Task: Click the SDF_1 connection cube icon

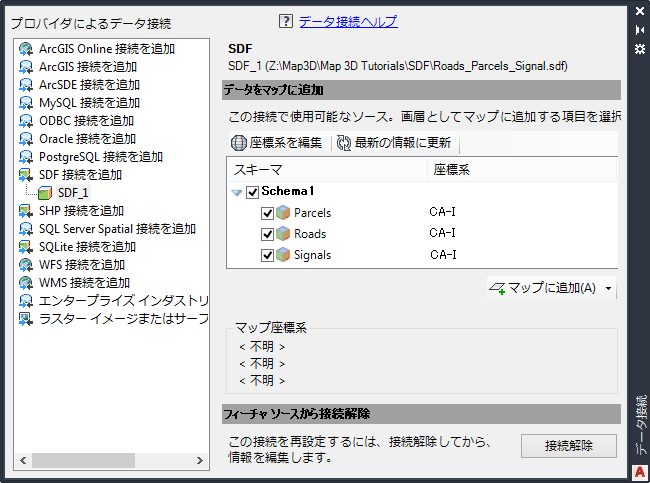Action: click(45, 193)
